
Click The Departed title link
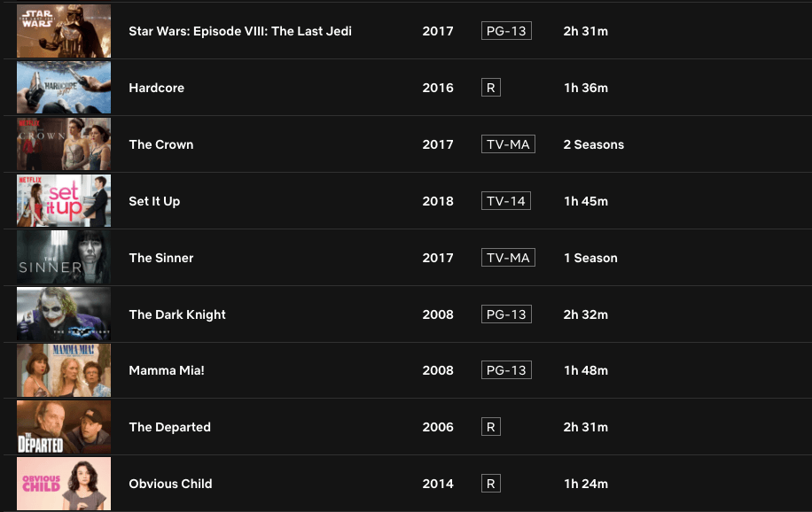coord(170,427)
